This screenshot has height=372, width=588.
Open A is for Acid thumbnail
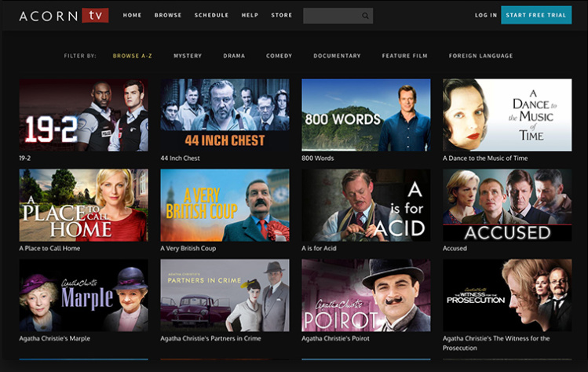366,205
